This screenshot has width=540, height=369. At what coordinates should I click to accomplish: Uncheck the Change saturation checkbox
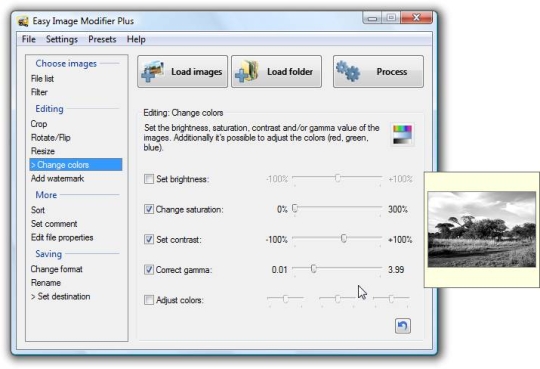pyautogui.click(x=149, y=209)
